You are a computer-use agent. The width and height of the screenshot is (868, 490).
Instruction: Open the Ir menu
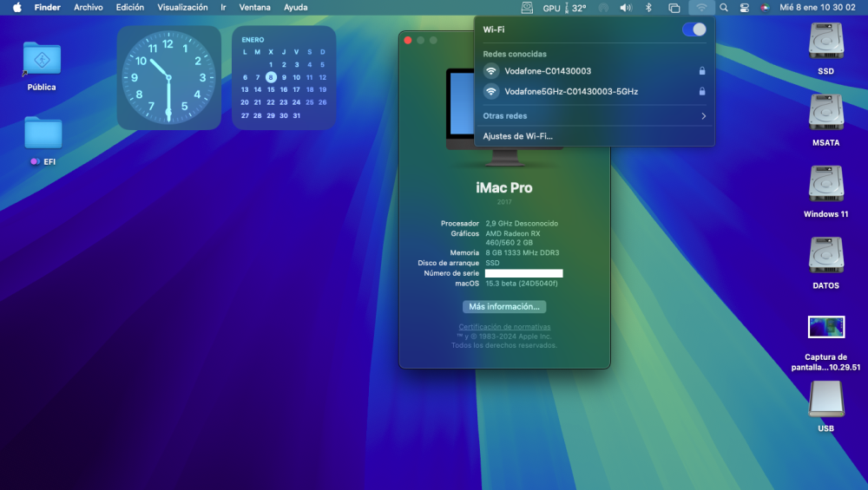click(224, 8)
